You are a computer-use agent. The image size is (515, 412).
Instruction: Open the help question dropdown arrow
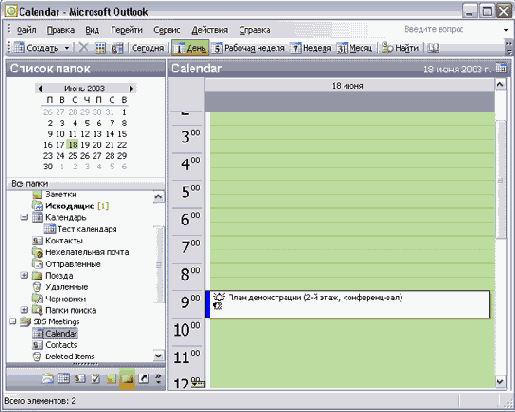point(506,30)
